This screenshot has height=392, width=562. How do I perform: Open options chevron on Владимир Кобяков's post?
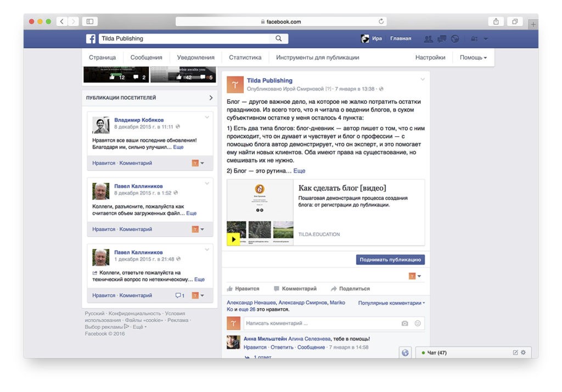[207, 117]
